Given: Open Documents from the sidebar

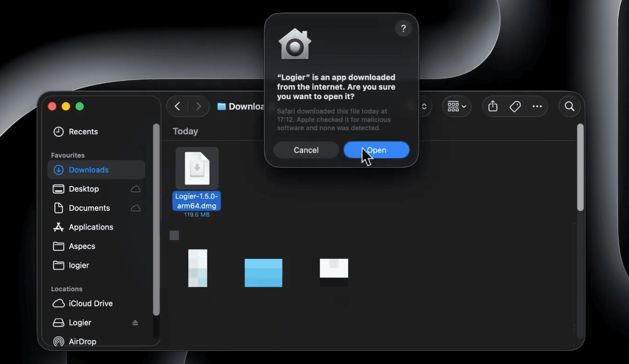Looking at the screenshot, I should click(x=96, y=208).
